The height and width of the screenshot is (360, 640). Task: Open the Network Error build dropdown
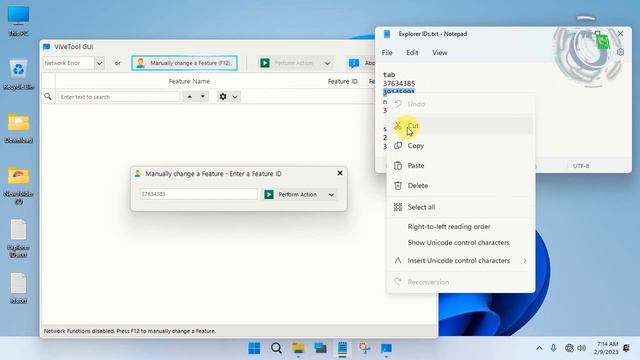click(99, 63)
